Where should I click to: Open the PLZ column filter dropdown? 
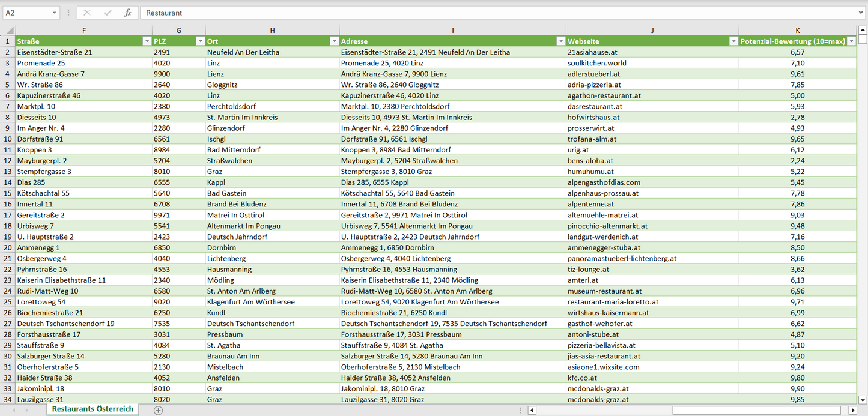[200, 41]
